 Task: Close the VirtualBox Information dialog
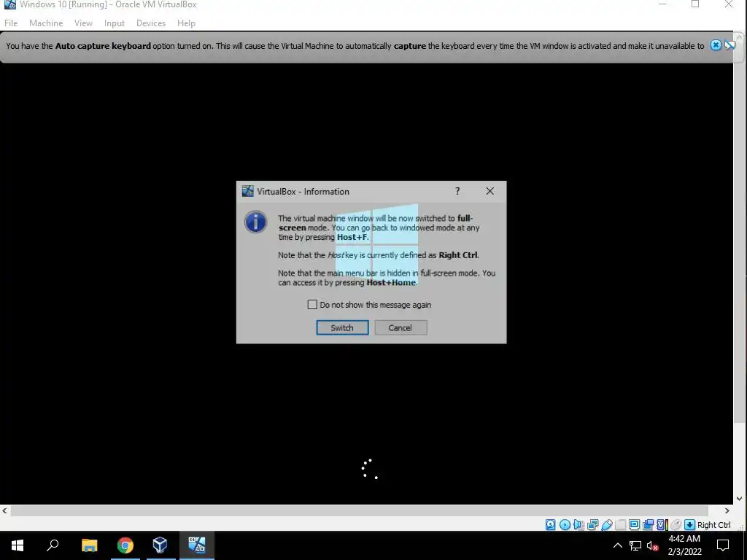[x=489, y=191]
